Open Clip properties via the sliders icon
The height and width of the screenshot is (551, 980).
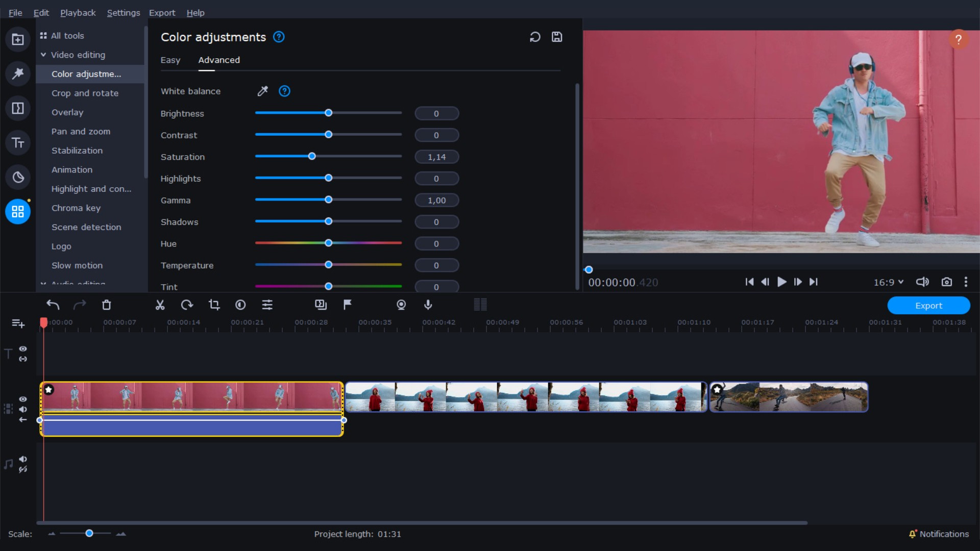pyautogui.click(x=267, y=305)
